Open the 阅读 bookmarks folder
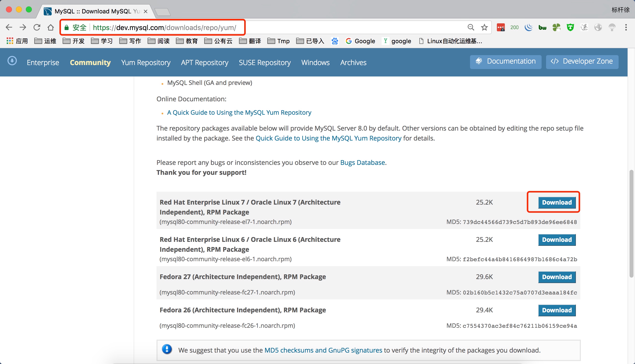 click(x=159, y=41)
